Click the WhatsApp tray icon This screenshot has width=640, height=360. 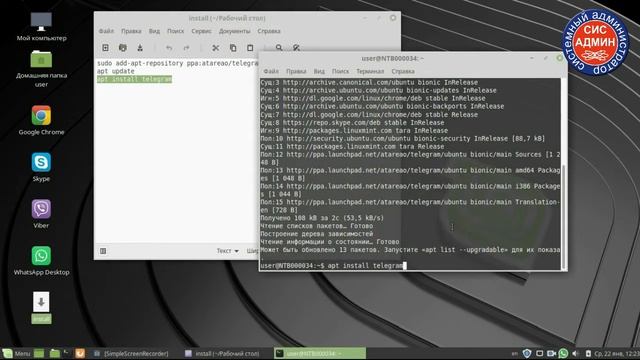click(x=563, y=353)
